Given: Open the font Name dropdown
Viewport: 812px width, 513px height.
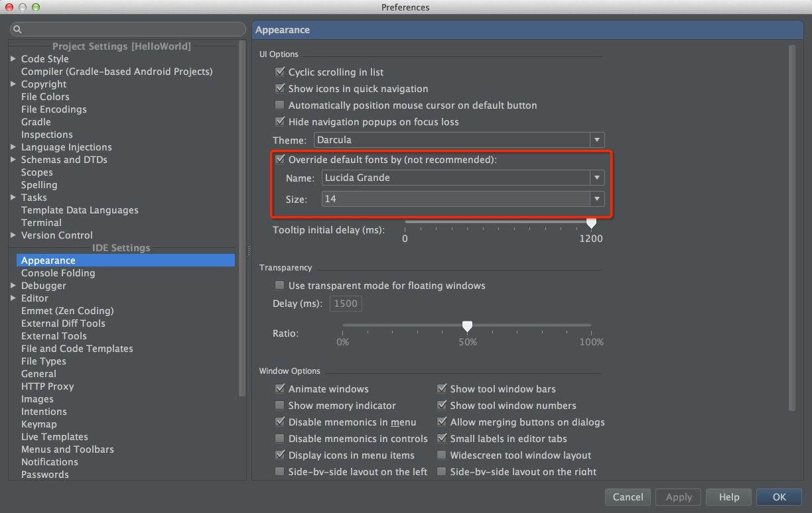Looking at the screenshot, I should [597, 178].
